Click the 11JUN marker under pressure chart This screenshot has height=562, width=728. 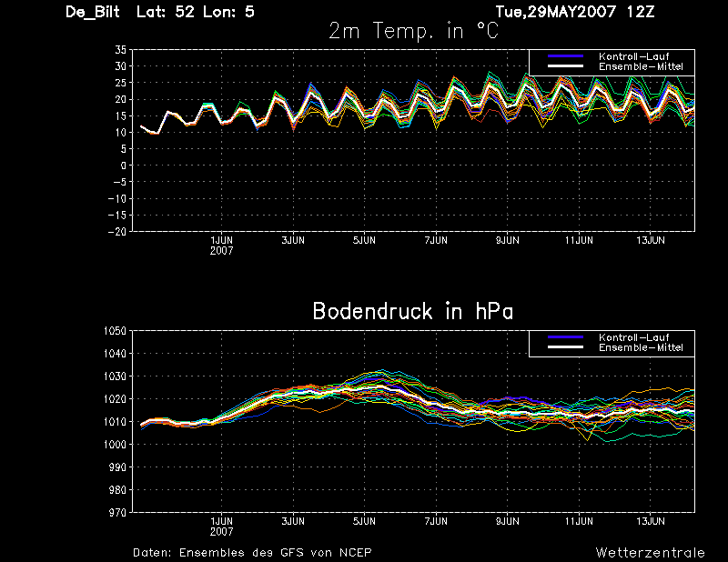pyautogui.click(x=579, y=521)
